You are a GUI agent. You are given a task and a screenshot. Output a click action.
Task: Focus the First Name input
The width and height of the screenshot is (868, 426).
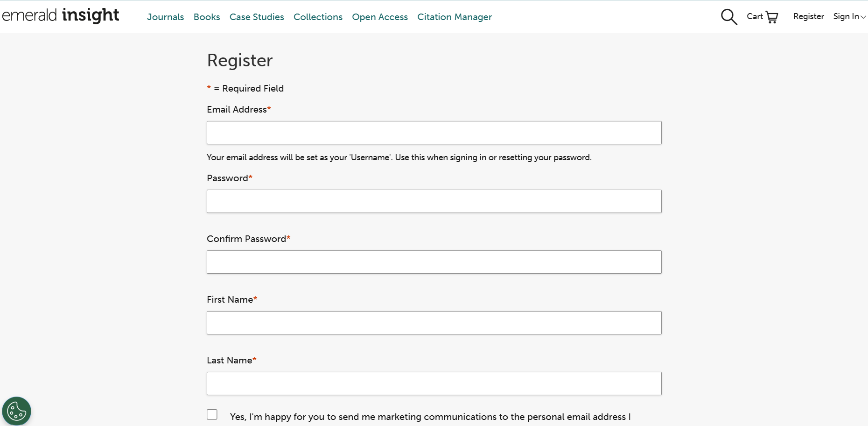(434, 323)
